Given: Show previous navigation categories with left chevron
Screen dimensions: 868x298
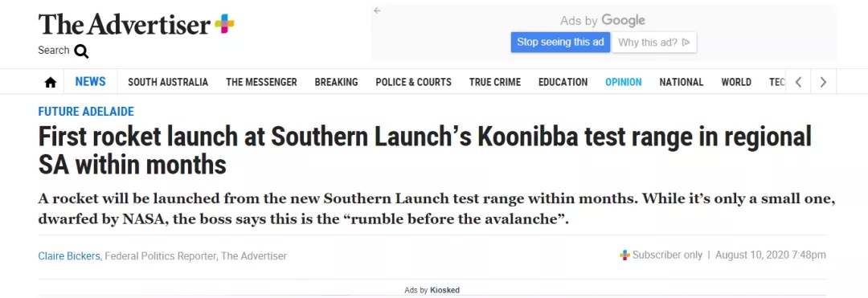Looking at the screenshot, I should point(798,83).
